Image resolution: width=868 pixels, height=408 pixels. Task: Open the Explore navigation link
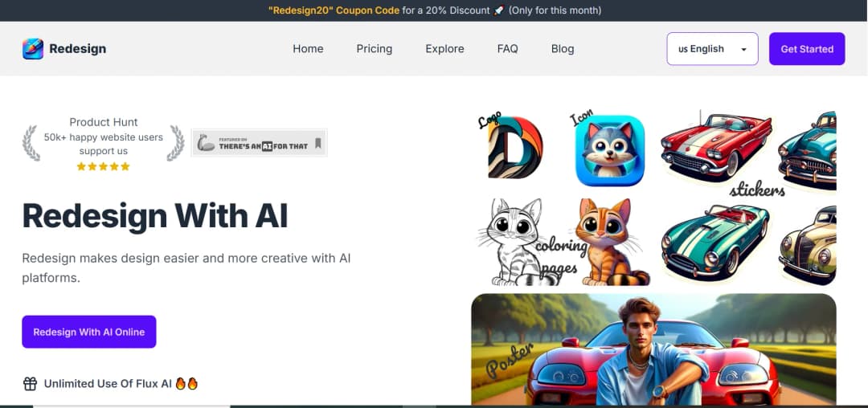444,49
